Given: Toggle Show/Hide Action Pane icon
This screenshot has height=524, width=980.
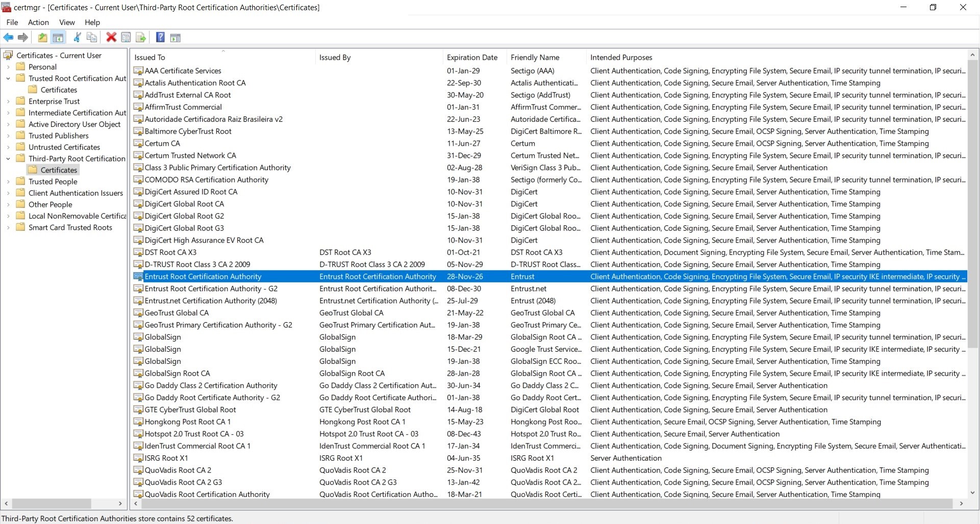Looking at the screenshot, I should [x=175, y=37].
